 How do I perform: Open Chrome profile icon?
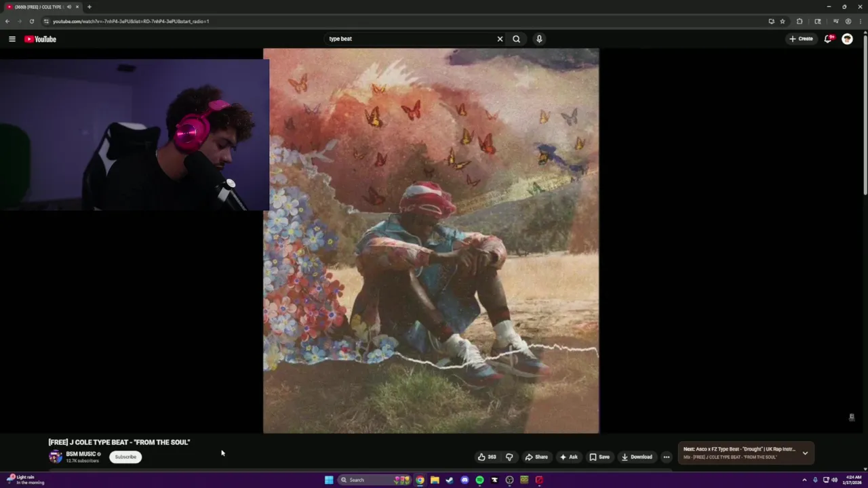tap(848, 21)
